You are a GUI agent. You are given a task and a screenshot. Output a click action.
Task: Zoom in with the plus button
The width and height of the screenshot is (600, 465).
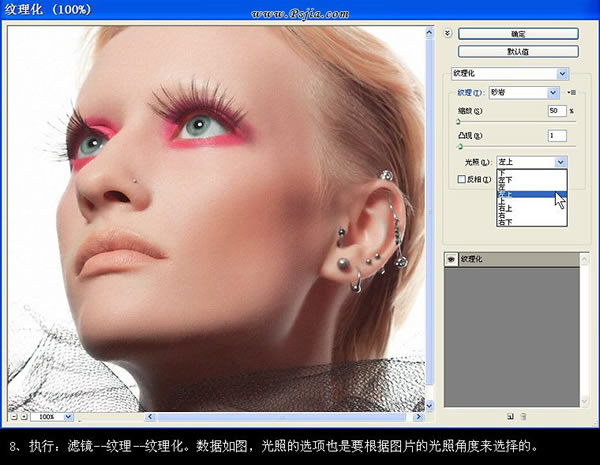pos(25,414)
